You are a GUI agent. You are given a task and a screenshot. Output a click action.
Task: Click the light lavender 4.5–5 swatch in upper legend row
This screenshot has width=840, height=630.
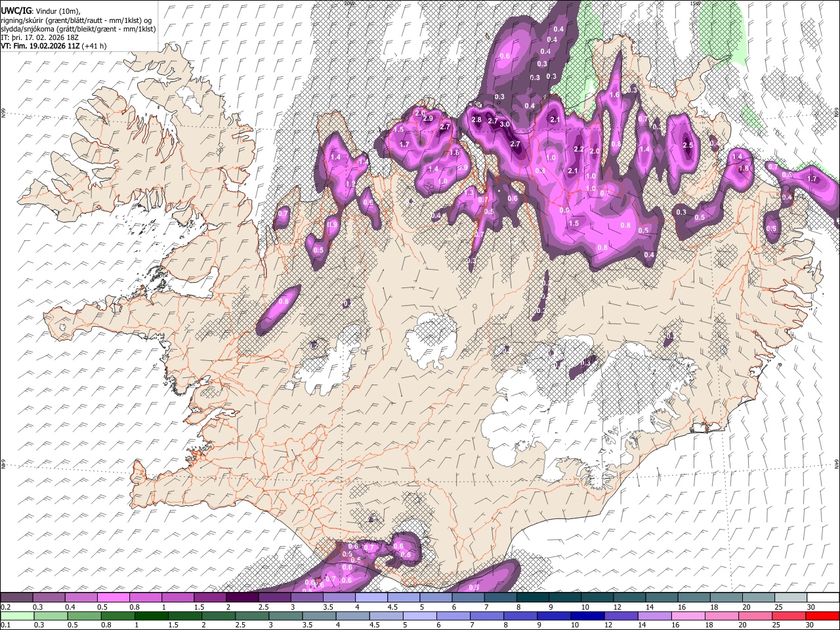coord(403,597)
